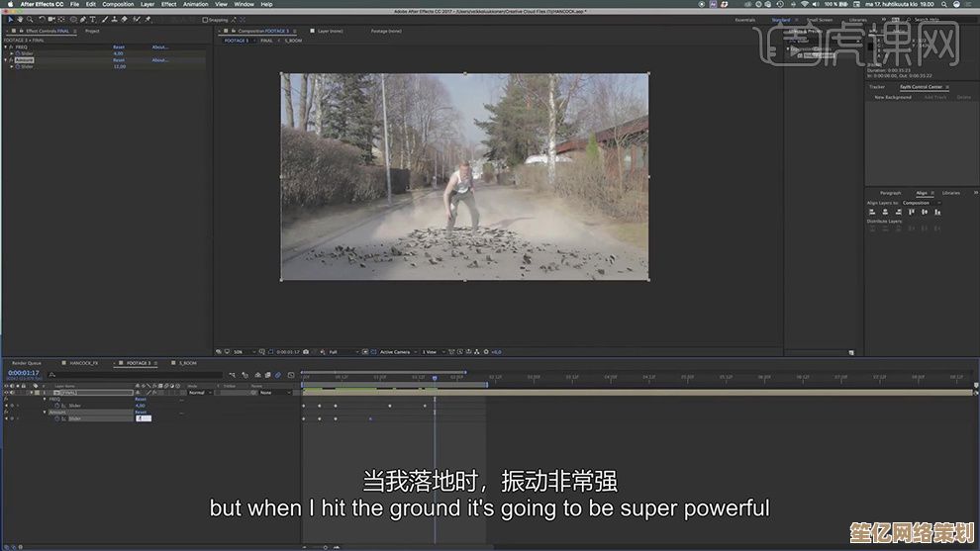Click timeline timecode 0:00:01:17 field
Viewport: 980px width, 551px height.
[24, 373]
